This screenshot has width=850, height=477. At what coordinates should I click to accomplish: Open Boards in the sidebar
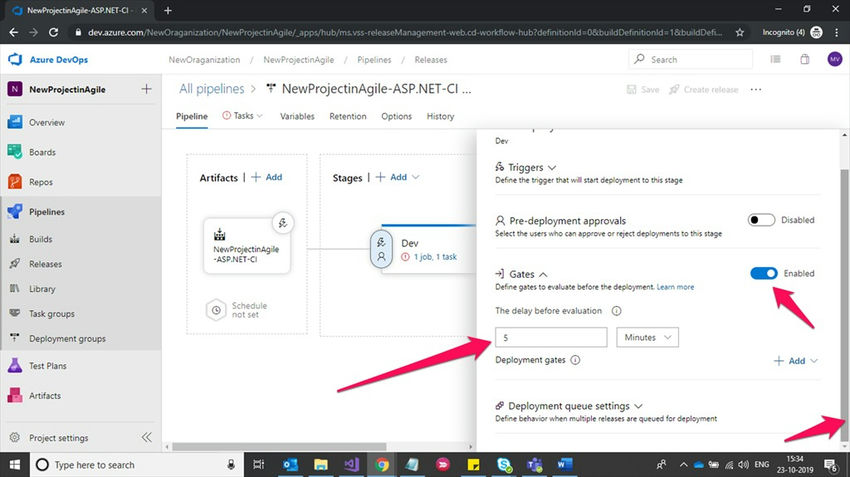pos(42,152)
